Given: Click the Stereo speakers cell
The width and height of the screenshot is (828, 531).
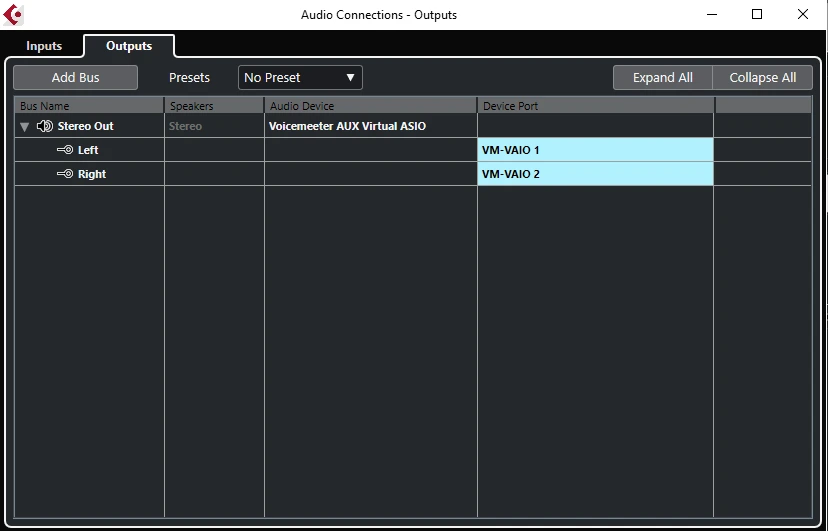Looking at the screenshot, I should pos(214,126).
